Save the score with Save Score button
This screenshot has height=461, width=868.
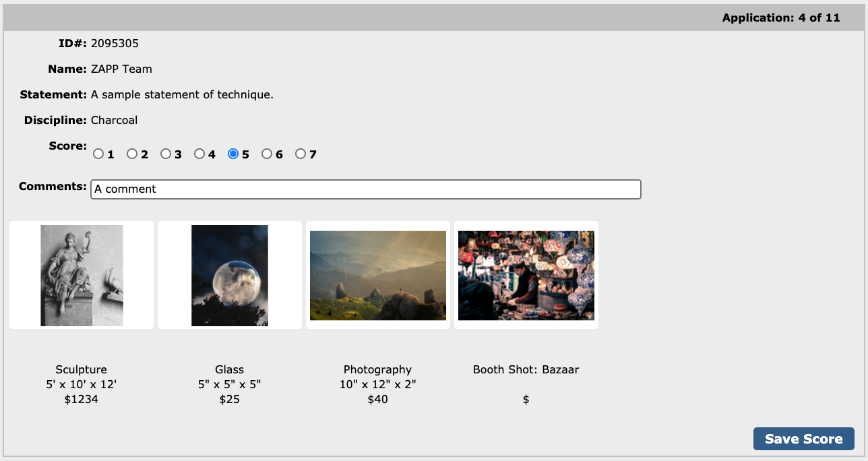(803, 439)
